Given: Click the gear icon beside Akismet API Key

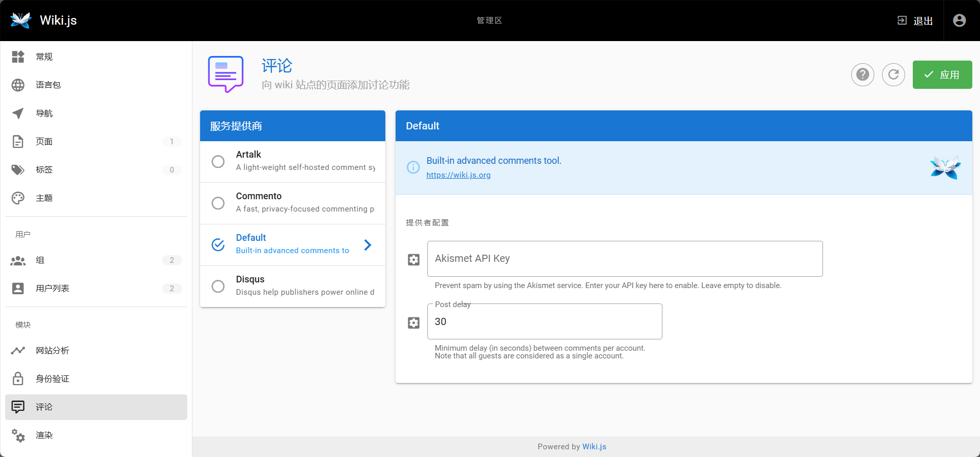Looking at the screenshot, I should pyautogui.click(x=414, y=260).
